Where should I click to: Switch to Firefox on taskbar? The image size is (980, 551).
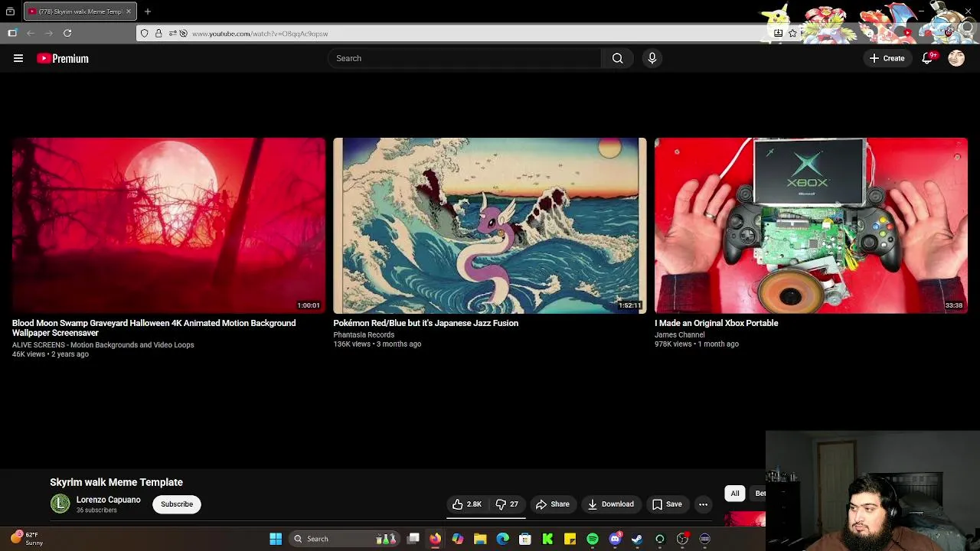pyautogui.click(x=435, y=539)
